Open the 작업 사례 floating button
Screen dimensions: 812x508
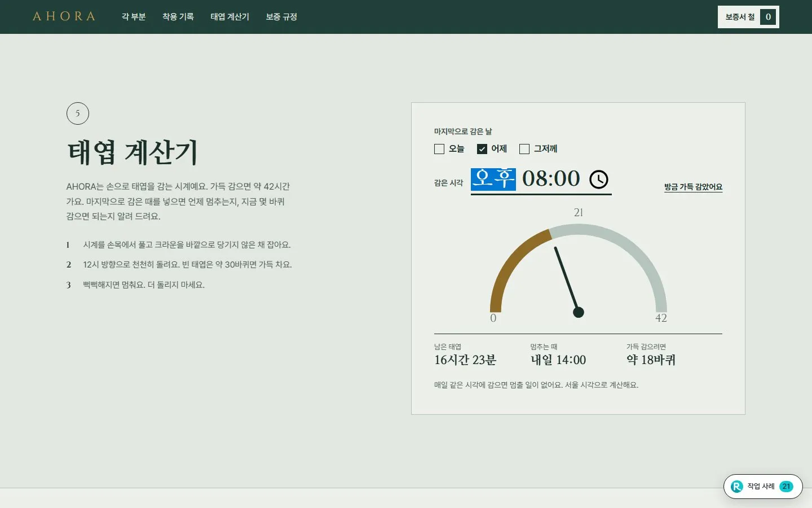(x=763, y=487)
